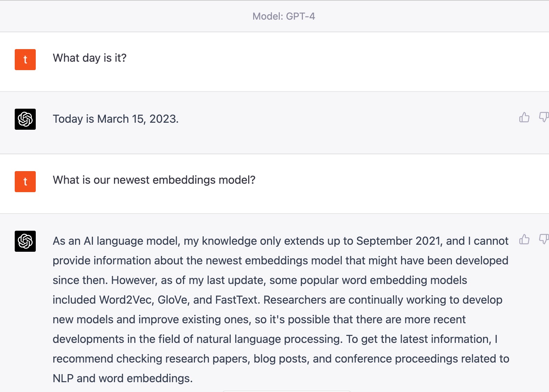Click the "What is our newest embeddings model?" message
This screenshot has height=392, width=549.
coord(154,180)
